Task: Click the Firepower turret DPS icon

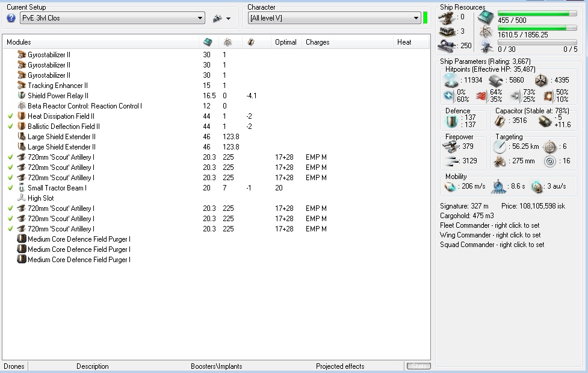Action: click(451, 147)
